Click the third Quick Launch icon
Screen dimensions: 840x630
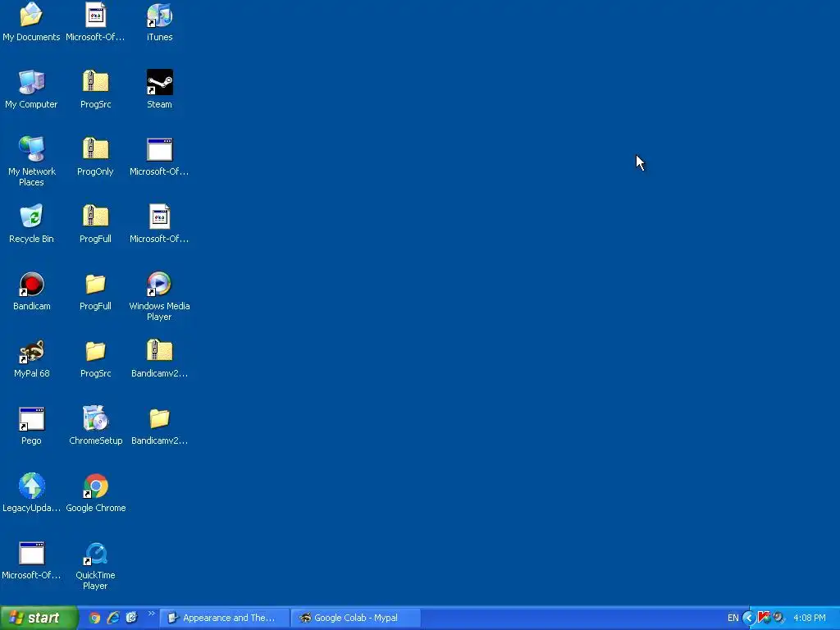click(131, 618)
